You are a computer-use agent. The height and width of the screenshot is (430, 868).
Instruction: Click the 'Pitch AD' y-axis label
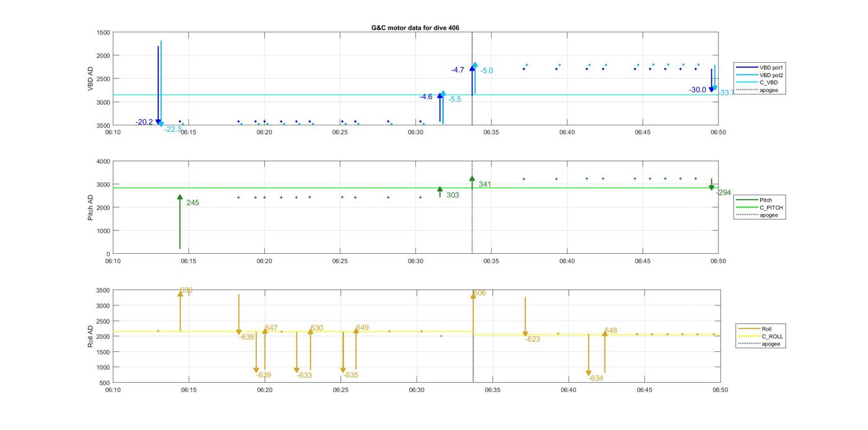[x=91, y=208]
